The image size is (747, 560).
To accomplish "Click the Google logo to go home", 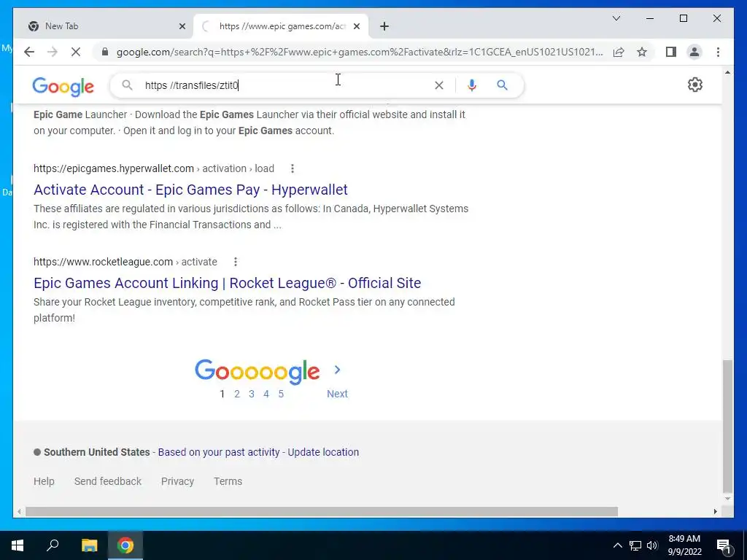I will 63,87.
